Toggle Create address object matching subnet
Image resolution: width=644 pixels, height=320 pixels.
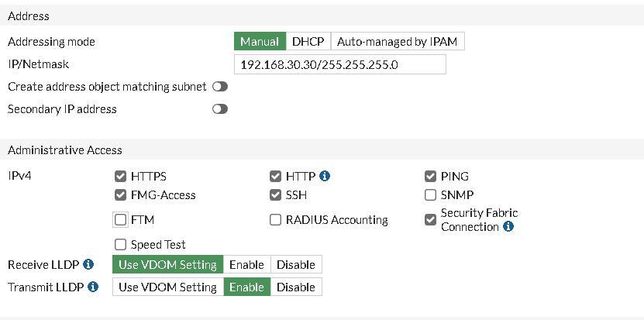pos(220,87)
